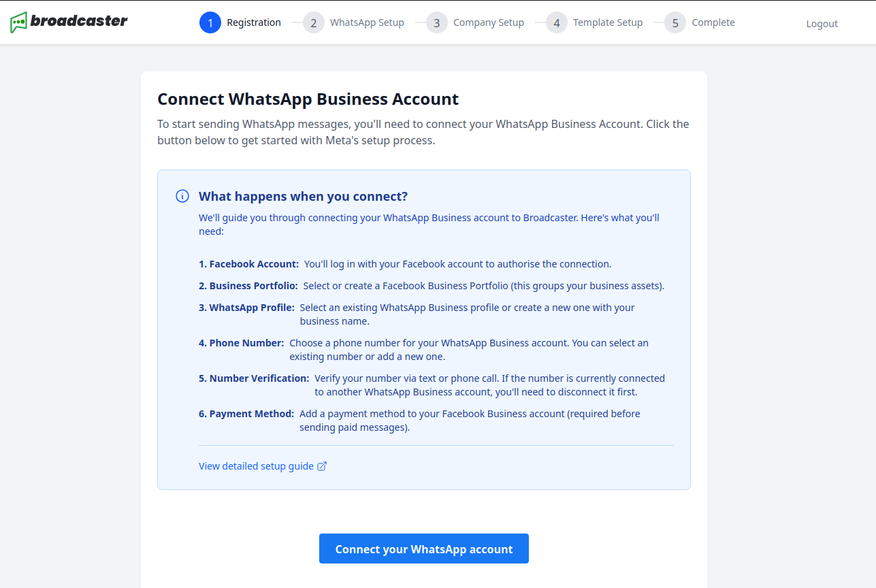This screenshot has width=876, height=588.
Task: Click the Verify your number via text description
Action: point(490,385)
